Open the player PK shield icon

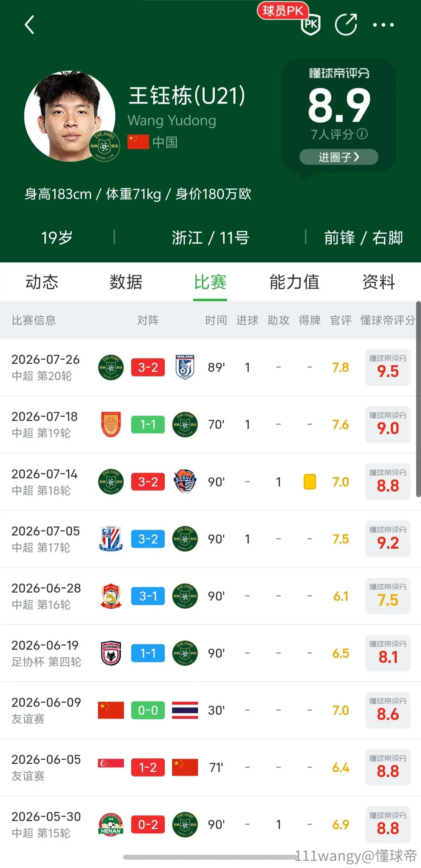click(x=311, y=25)
